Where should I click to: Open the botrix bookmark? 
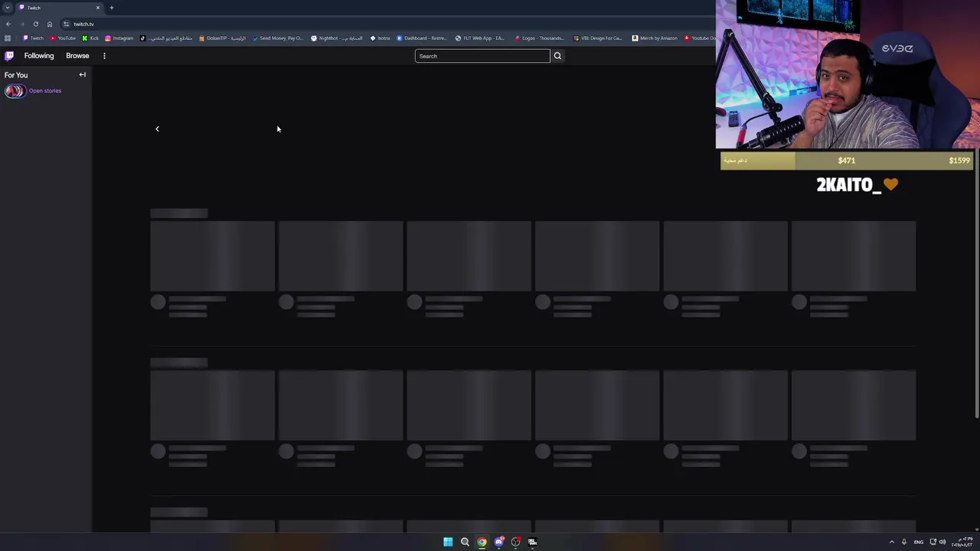click(380, 38)
